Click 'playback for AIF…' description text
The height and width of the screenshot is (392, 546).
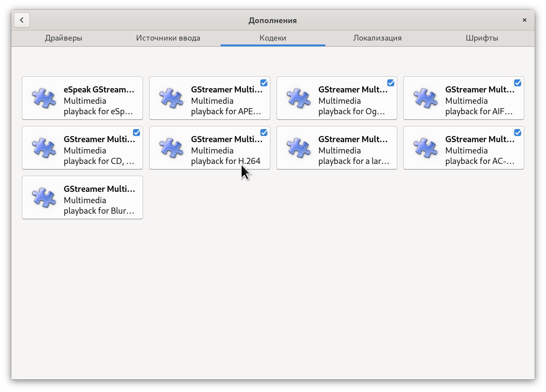point(479,111)
